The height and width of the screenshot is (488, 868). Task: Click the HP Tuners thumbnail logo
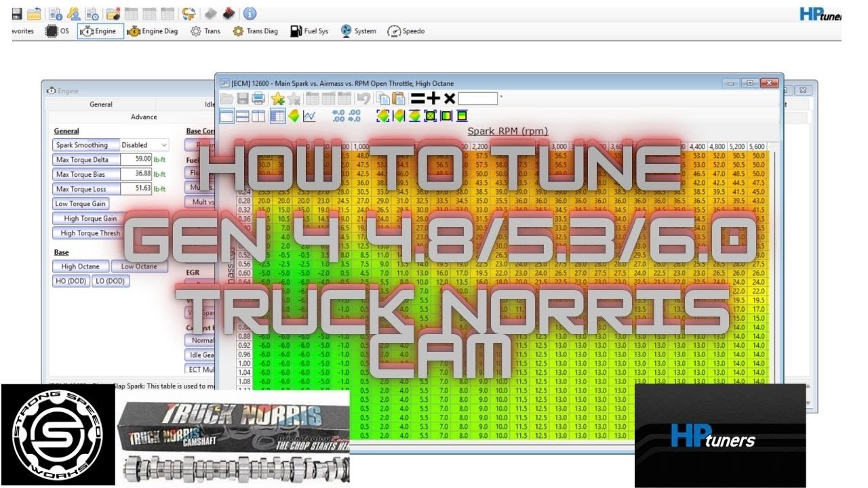pyautogui.click(x=720, y=436)
